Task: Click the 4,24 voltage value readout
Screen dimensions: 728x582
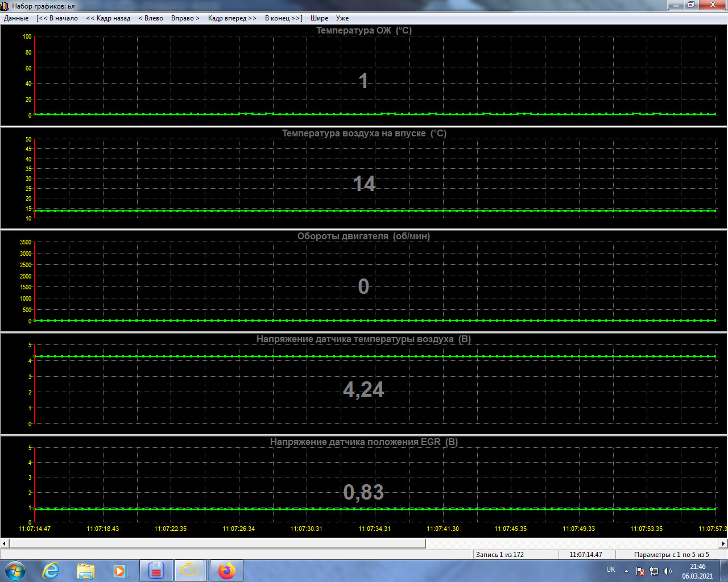Action: [363, 390]
